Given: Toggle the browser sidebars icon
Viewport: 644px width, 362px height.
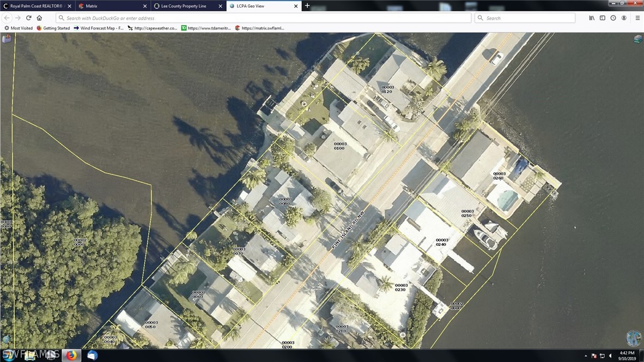Looking at the screenshot, I should click(x=603, y=18).
